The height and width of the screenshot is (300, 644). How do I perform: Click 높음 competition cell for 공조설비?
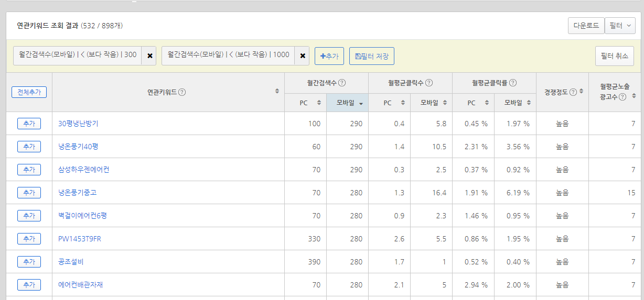[x=562, y=262]
